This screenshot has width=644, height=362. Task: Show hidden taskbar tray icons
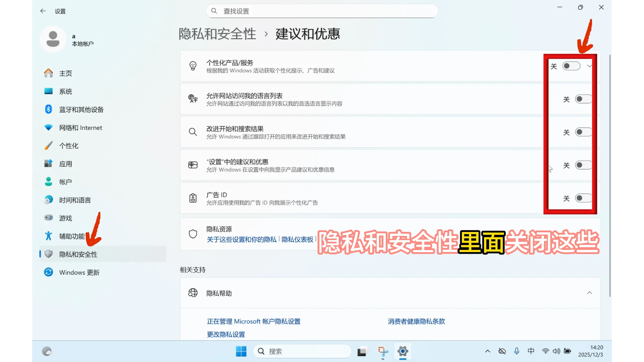coord(487,351)
